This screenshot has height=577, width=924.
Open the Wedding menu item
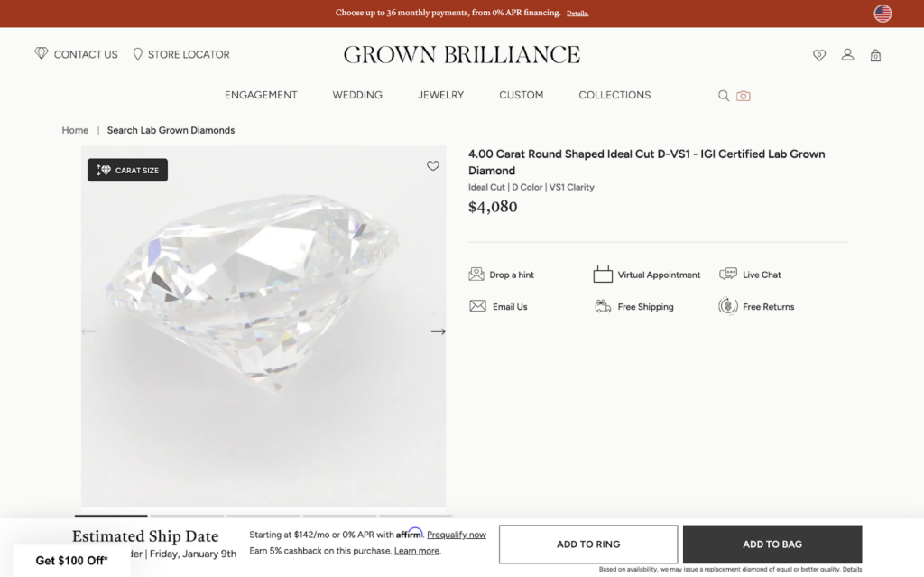click(357, 95)
